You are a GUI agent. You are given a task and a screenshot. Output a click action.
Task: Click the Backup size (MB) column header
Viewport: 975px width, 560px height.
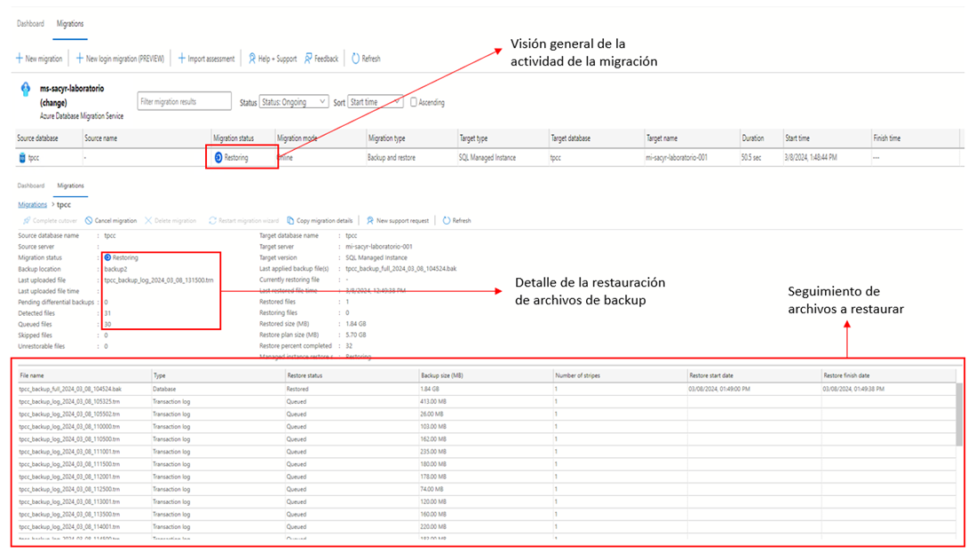[442, 375]
